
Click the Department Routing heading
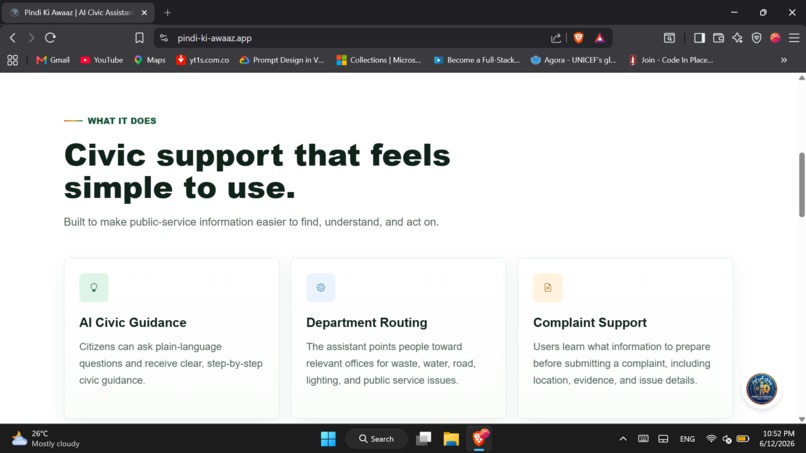(x=367, y=322)
